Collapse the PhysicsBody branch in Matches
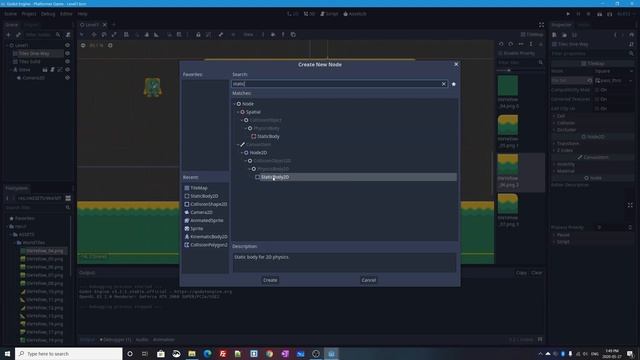The width and height of the screenshot is (640, 360). pyautogui.click(x=246, y=128)
